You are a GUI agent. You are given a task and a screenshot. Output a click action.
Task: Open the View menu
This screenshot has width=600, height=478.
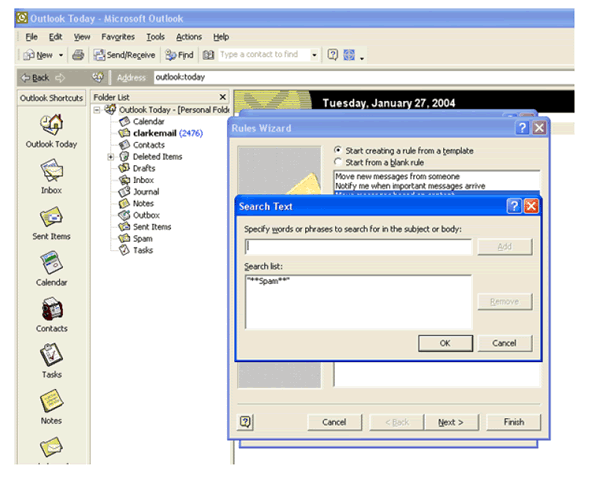82,37
